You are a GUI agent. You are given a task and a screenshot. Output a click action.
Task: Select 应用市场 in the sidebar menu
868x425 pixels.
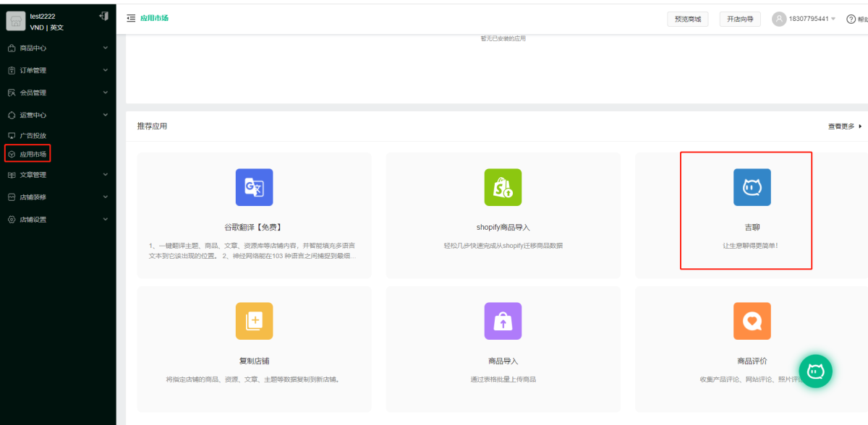[x=33, y=154]
